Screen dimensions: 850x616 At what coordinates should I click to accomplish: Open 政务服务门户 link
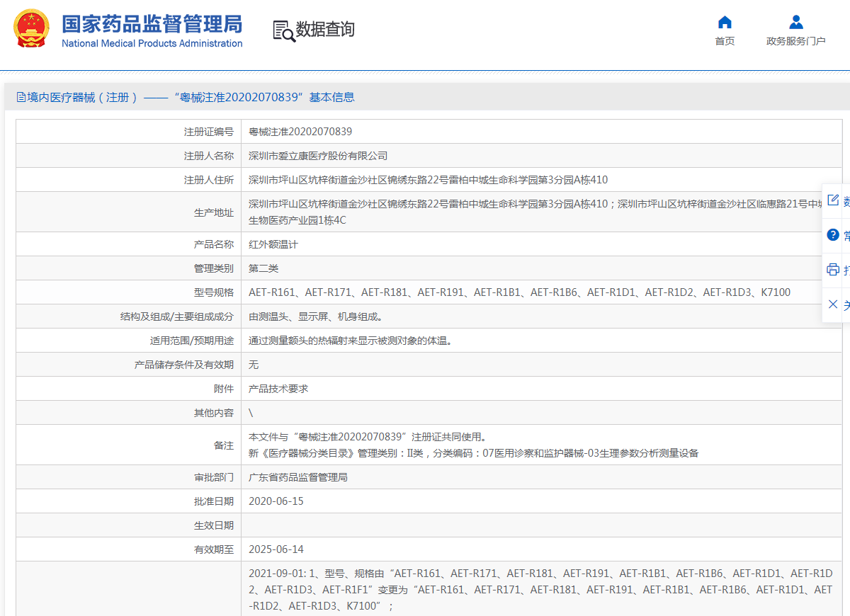pos(796,41)
